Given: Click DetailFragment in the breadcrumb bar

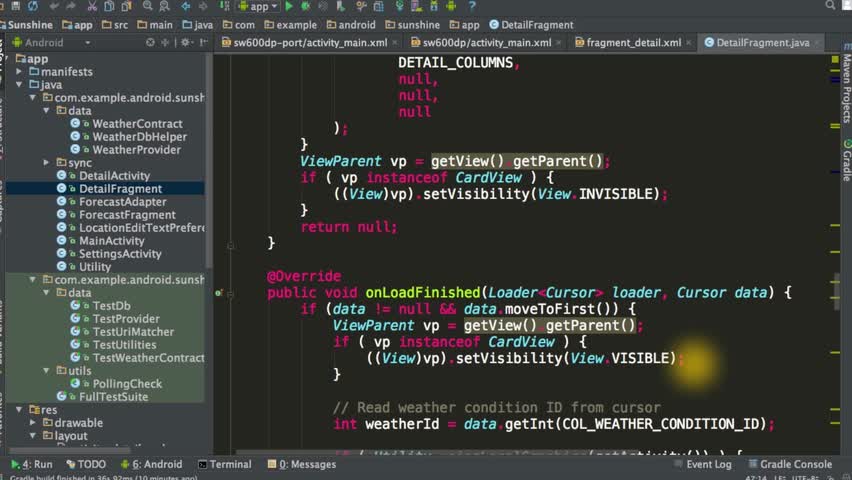Looking at the screenshot, I should click(x=531, y=25).
